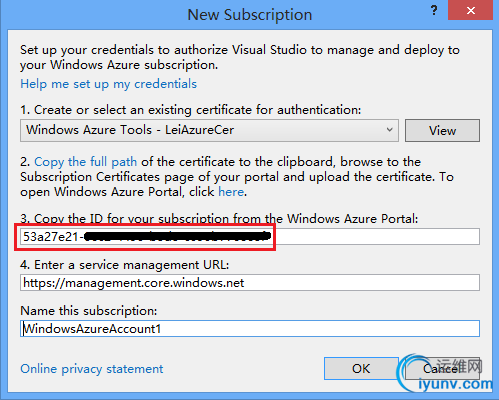
Task: Click the View certificate button
Action: tap(442, 130)
